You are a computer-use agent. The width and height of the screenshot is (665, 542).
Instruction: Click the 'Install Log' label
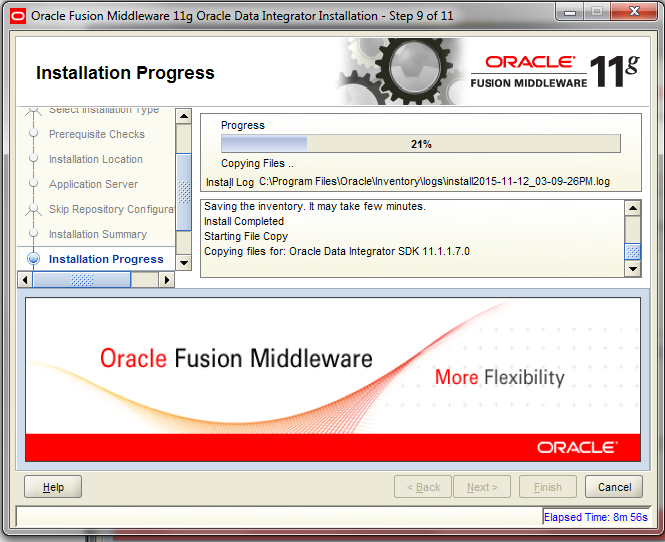230,182
